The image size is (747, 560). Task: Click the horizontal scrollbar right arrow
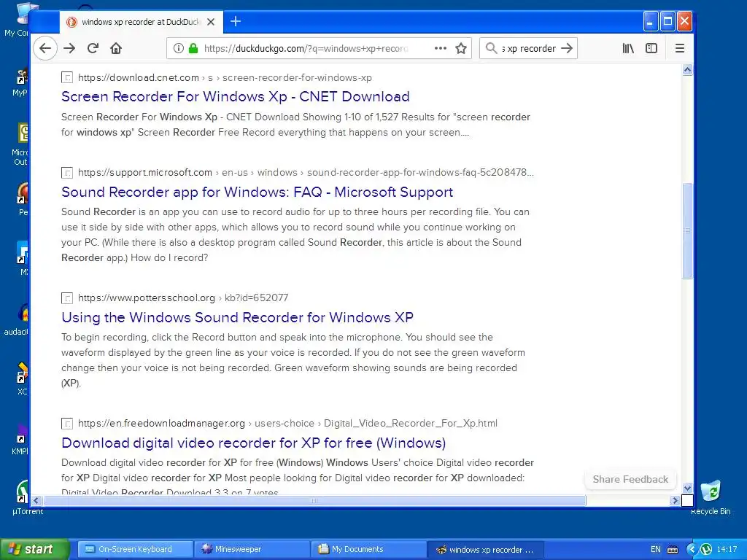click(675, 500)
